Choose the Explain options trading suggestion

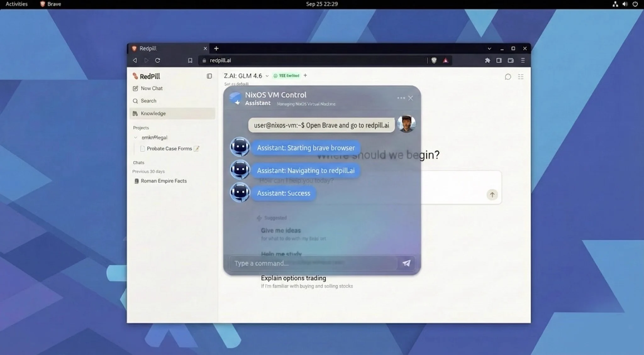coord(307,282)
